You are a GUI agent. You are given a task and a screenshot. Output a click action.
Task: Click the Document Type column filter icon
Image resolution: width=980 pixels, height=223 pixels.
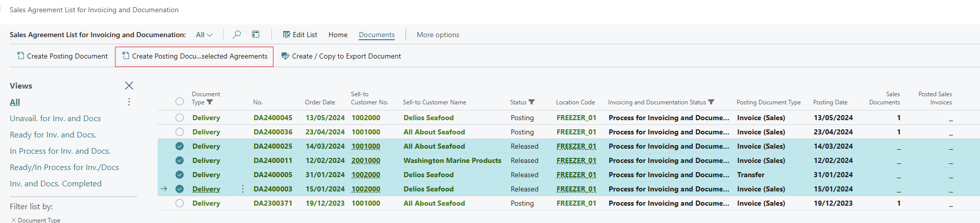pyautogui.click(x=210, y=102)
